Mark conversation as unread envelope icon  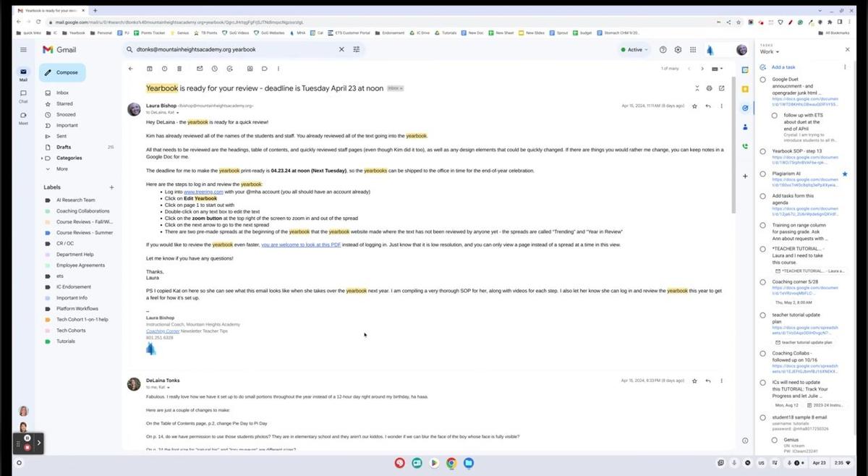(200, 69)
